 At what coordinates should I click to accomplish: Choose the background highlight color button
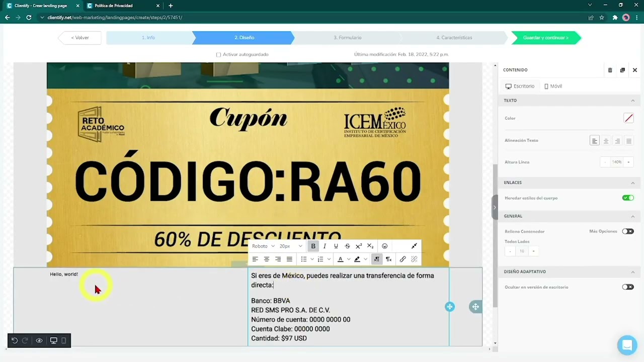pyautogui.click(x=357, y=259)
